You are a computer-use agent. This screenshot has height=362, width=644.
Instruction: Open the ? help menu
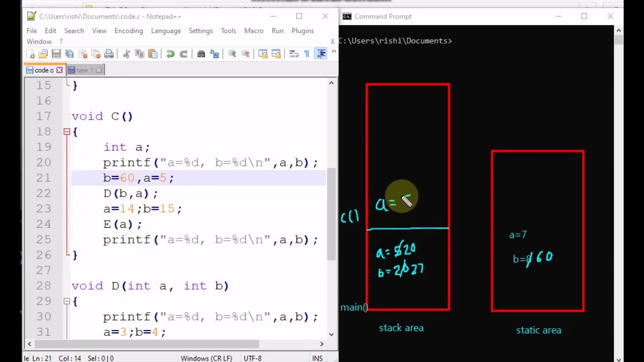61,42
